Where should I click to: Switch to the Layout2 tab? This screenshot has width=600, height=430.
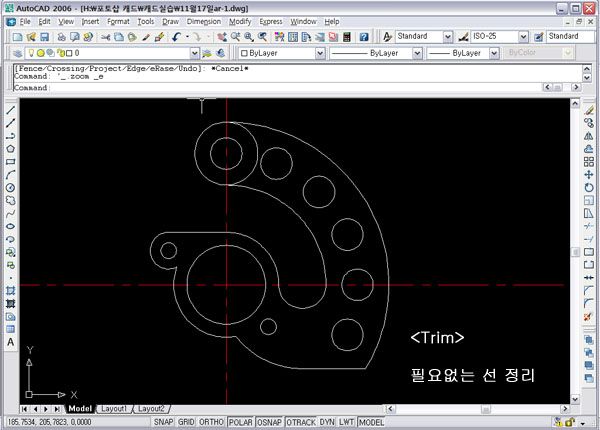point(151,409)
